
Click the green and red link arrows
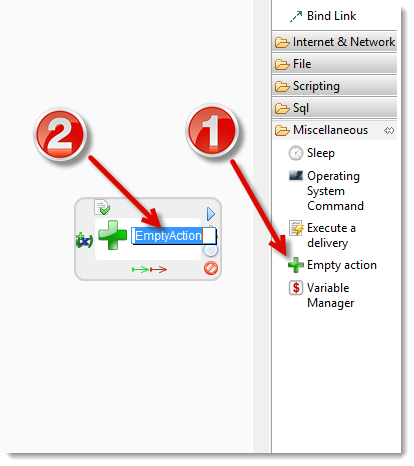(x=149, y=269)
